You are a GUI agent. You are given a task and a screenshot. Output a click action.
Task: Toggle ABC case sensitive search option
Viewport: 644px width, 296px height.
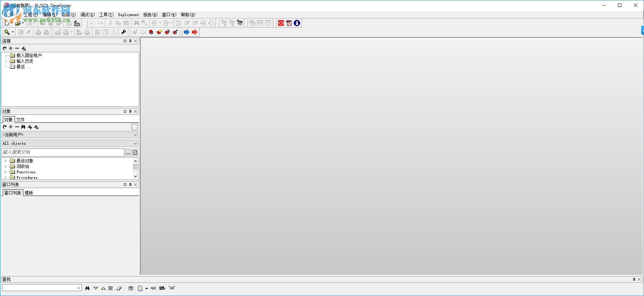tap(153, 288)
